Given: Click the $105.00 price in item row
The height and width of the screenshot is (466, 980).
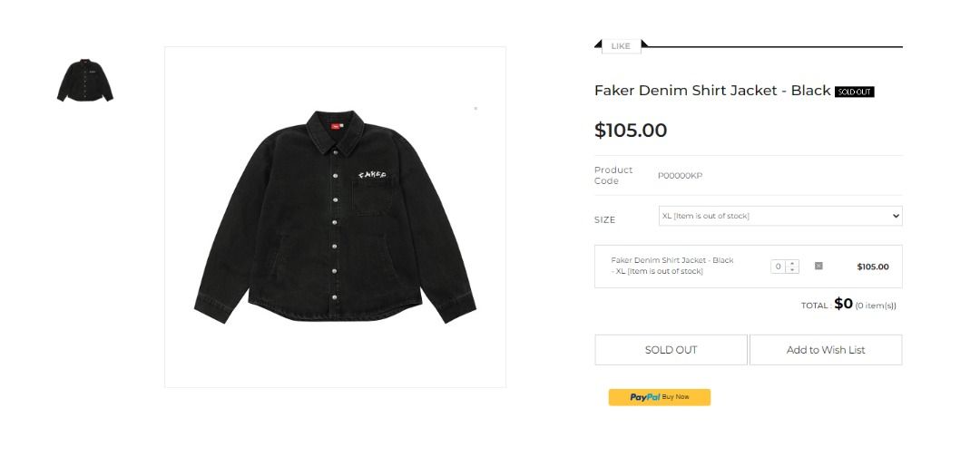Looking at the screenshot, I should pyautogui.click(x=872, y=267).
